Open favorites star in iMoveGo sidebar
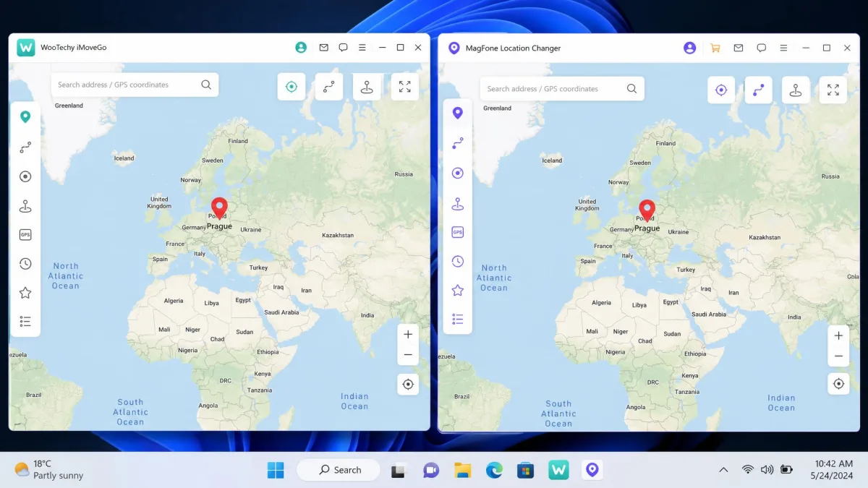 pyautogui.click(x=25, y=293)
